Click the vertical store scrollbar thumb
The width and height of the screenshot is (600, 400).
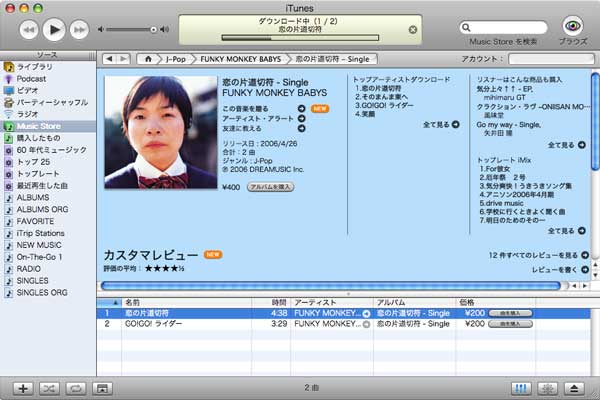pos(595,122)
